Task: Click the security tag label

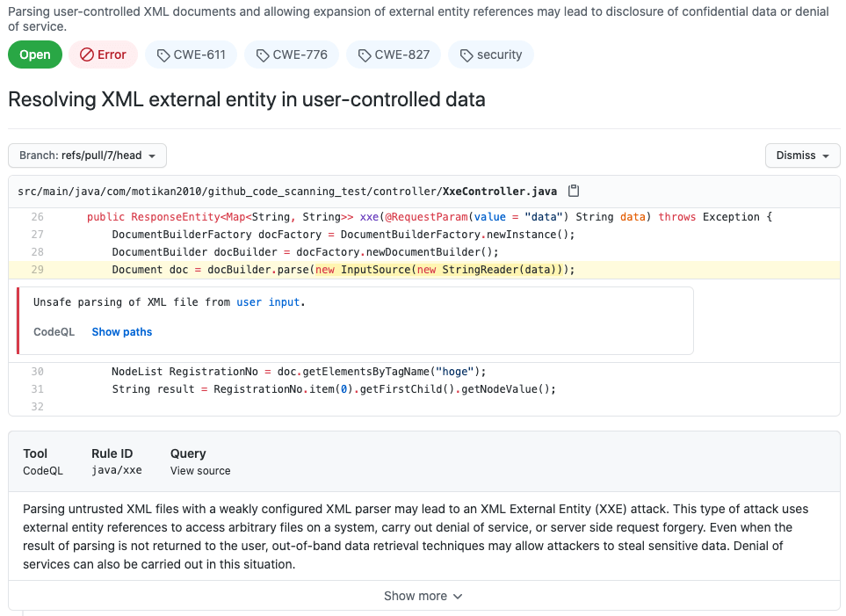Action: (x=491, y=54)
